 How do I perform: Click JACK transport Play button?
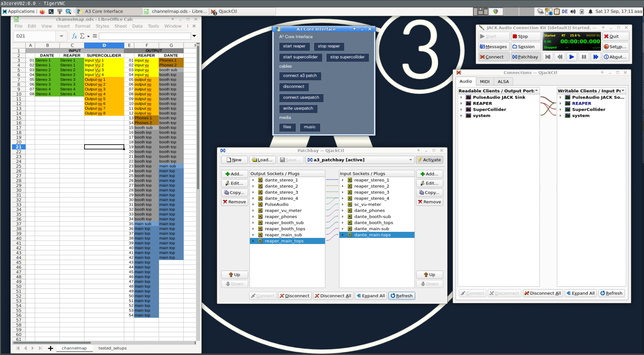point(571,57)
